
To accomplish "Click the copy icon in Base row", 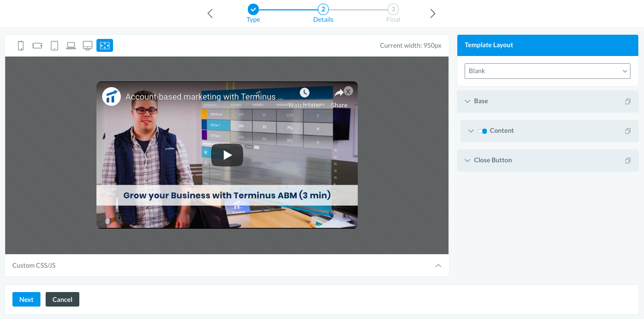I will tap(628, 101).
